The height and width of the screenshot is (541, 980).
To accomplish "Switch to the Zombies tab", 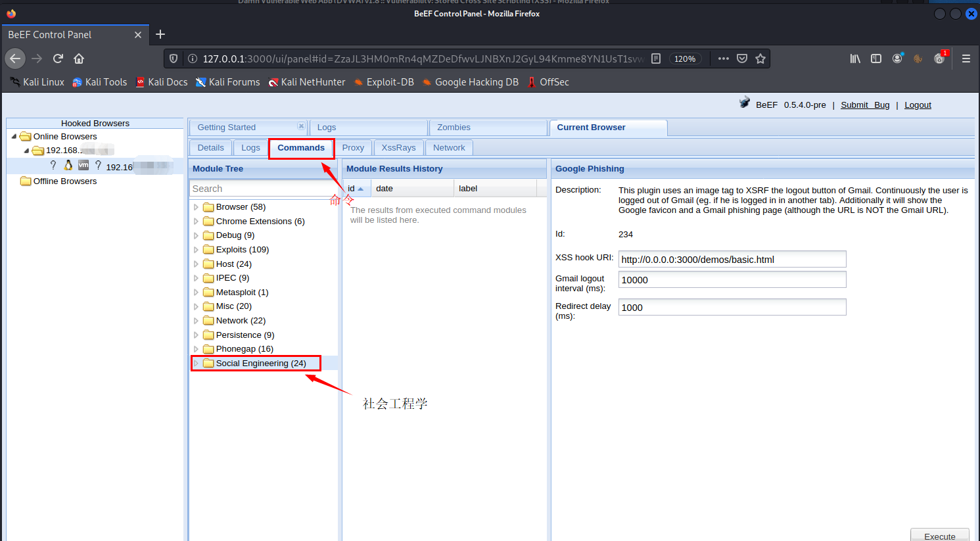I will coord(488,128).
